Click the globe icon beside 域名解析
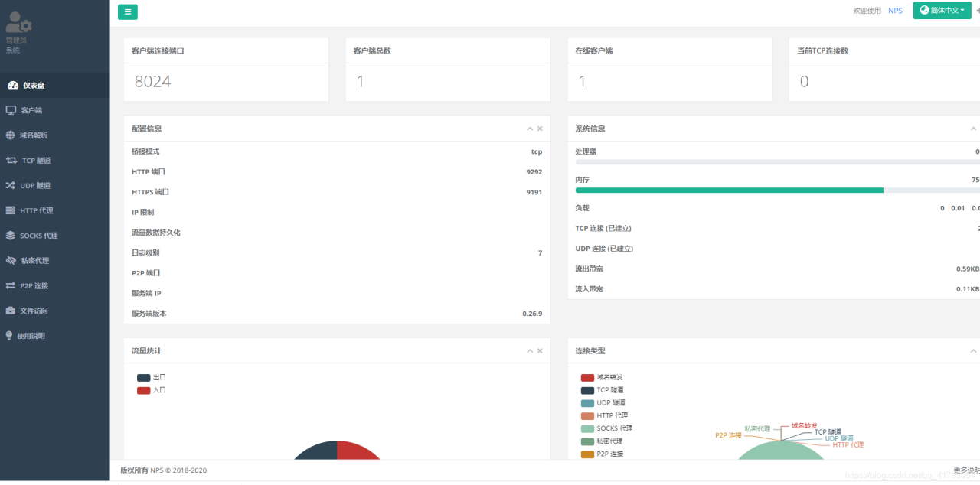Viewport: 980px width, 485px height. tap(10, 135)
